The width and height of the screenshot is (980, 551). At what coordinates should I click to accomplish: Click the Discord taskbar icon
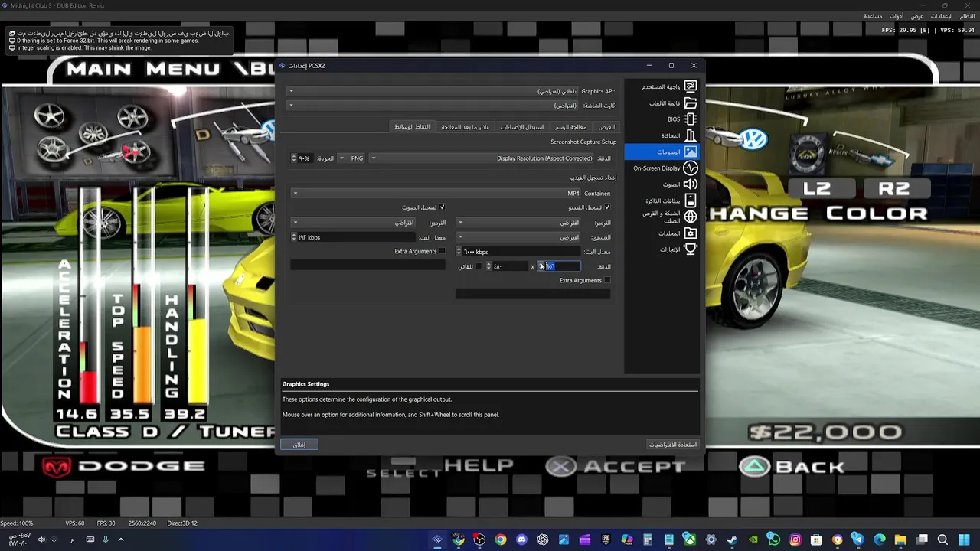pyautogui.click(x=521, y=540)
